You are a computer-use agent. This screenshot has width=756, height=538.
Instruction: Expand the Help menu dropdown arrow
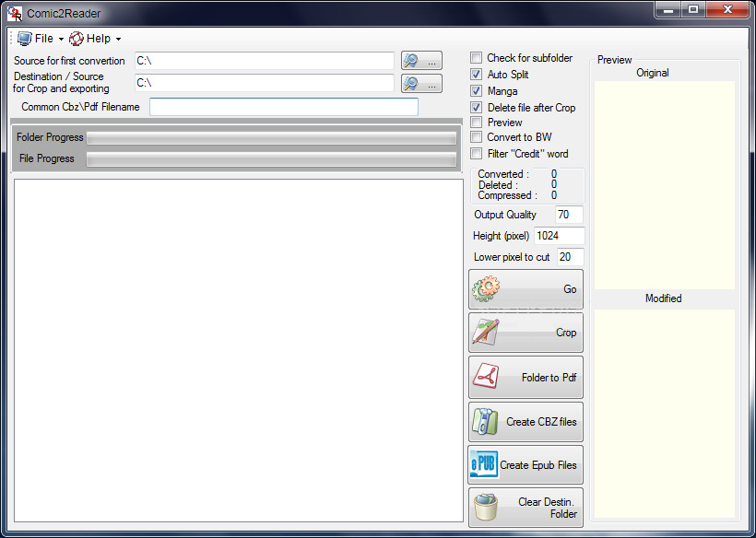tap(118, 39)
